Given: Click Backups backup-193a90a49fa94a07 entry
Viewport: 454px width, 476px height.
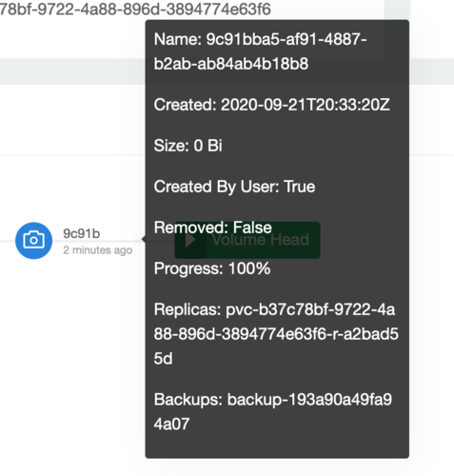Looking at the screenshot, I should [x=273, y=411].
